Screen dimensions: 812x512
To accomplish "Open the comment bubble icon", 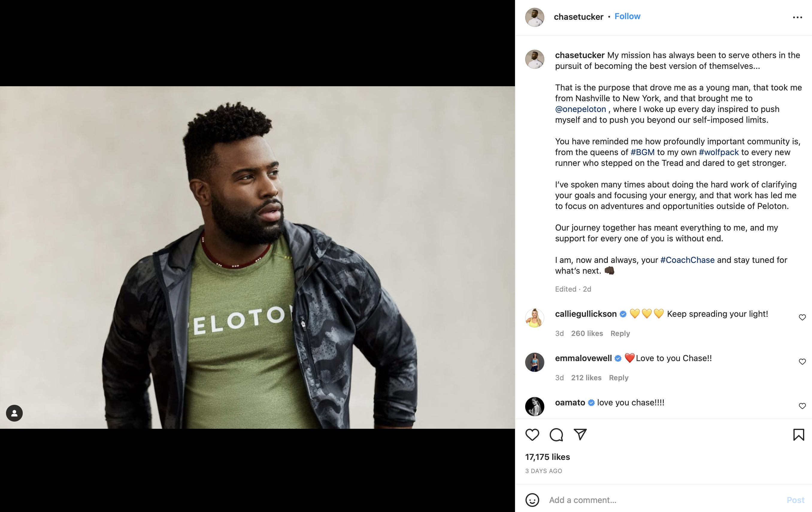I will click(x=556, y=435).
